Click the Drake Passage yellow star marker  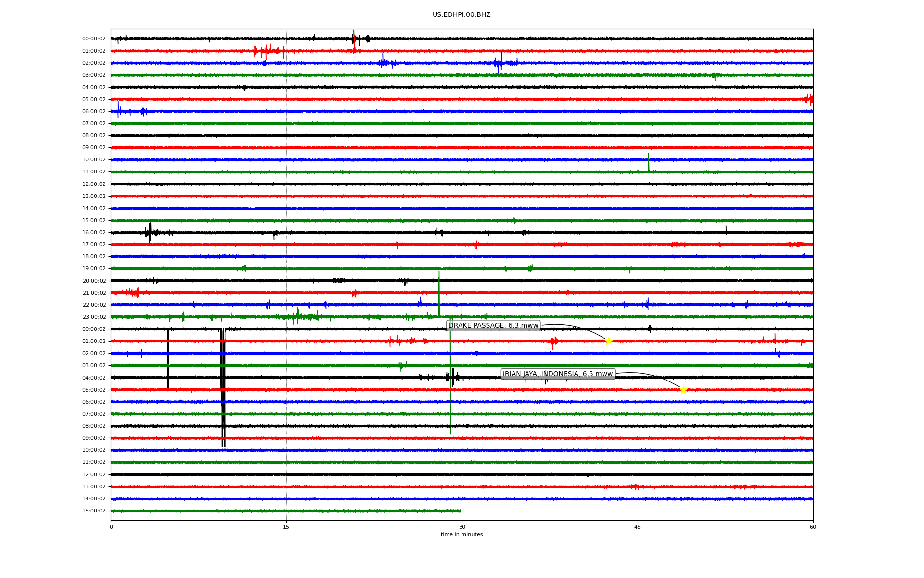(x=609, y=342)
